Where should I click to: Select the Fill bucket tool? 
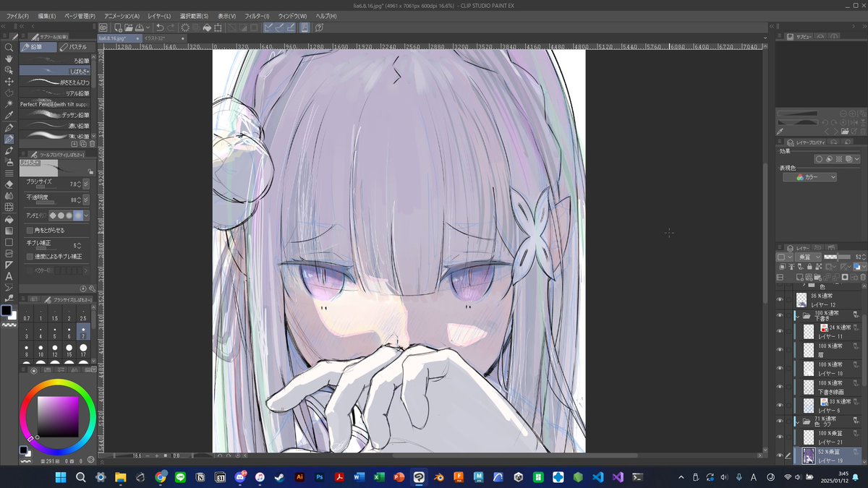point(9,219)
